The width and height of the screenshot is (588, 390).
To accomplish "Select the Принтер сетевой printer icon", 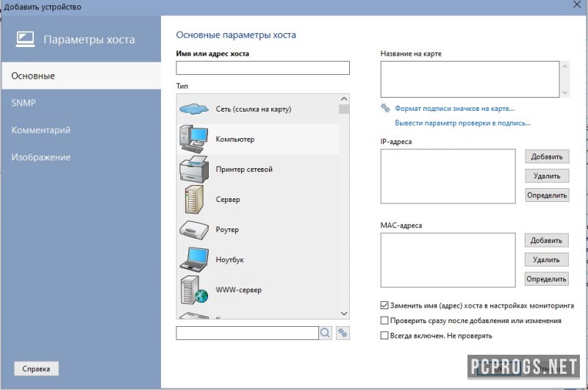I will pos(194,170).
